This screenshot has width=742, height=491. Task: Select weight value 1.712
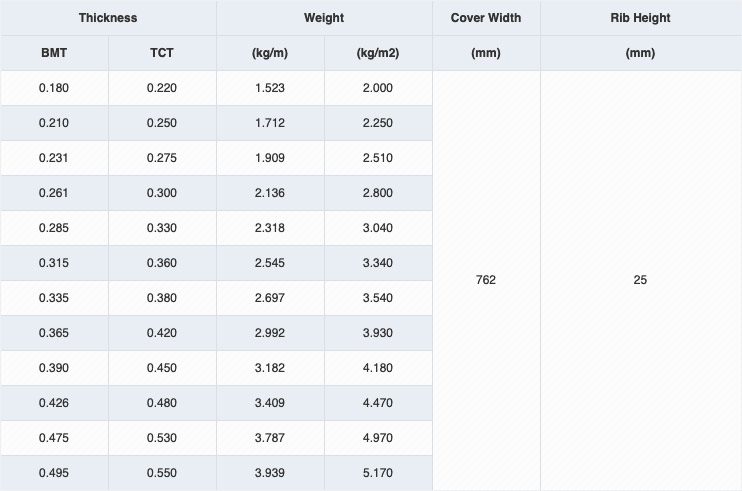tap(270, 123)
